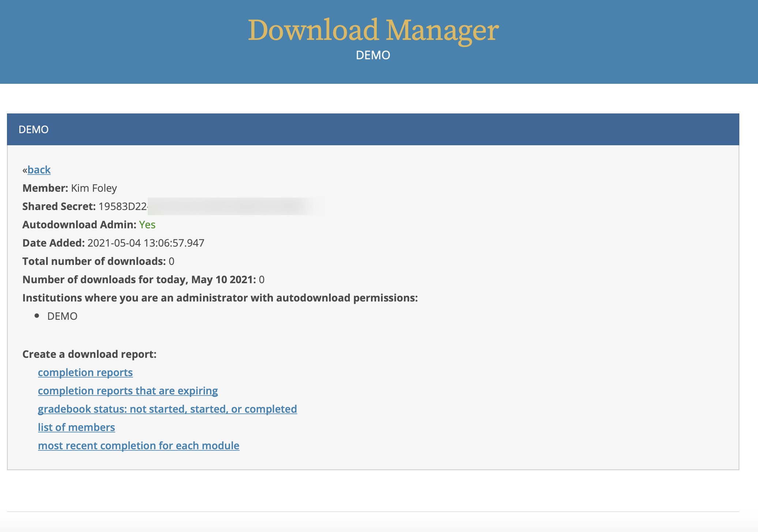Click the DEMO panel header
The image size is (758, 532).
click(x=373, y=130)
